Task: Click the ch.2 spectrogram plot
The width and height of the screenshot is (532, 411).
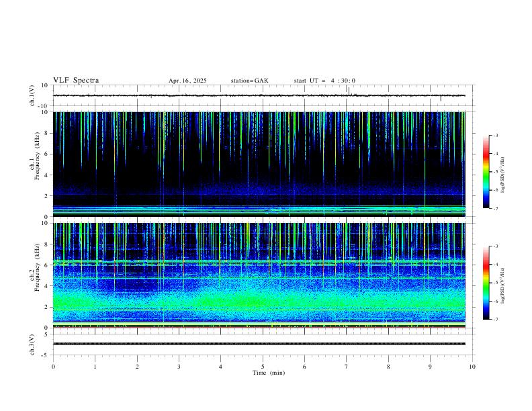Action: click(x=259, y=275)
